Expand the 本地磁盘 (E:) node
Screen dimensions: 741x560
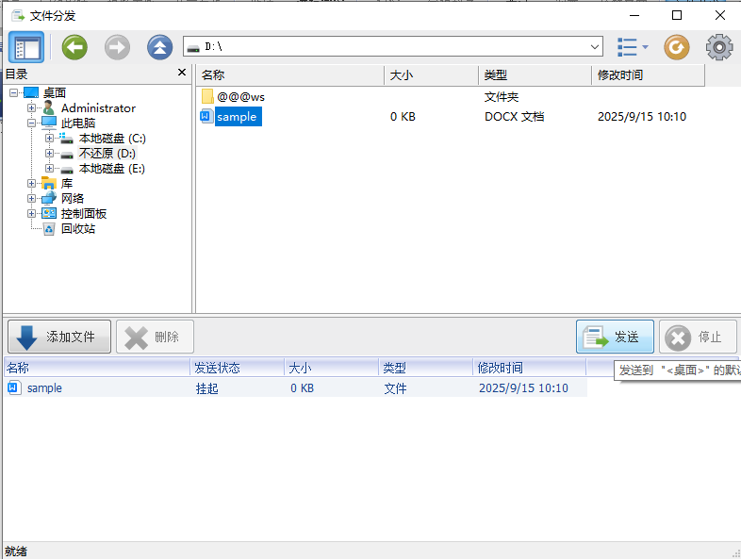(x=49, y=168)
